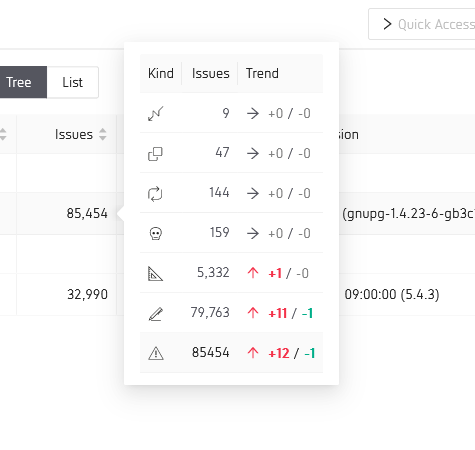Image resolution: width=475 pixels, height=450 pixels.
Task: Click the +1 / -0 trend value
Action: (289, 274)
